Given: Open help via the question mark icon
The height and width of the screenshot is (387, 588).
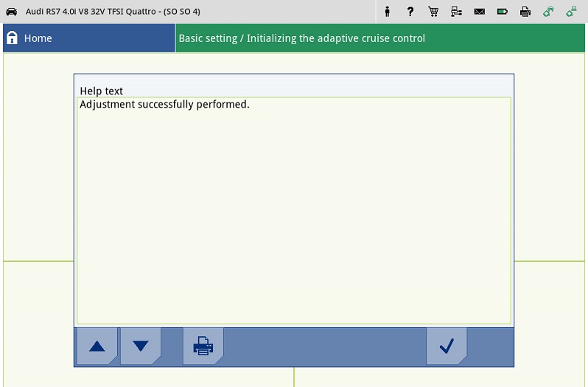Looking at the screenshot, I should coord(410,12).
